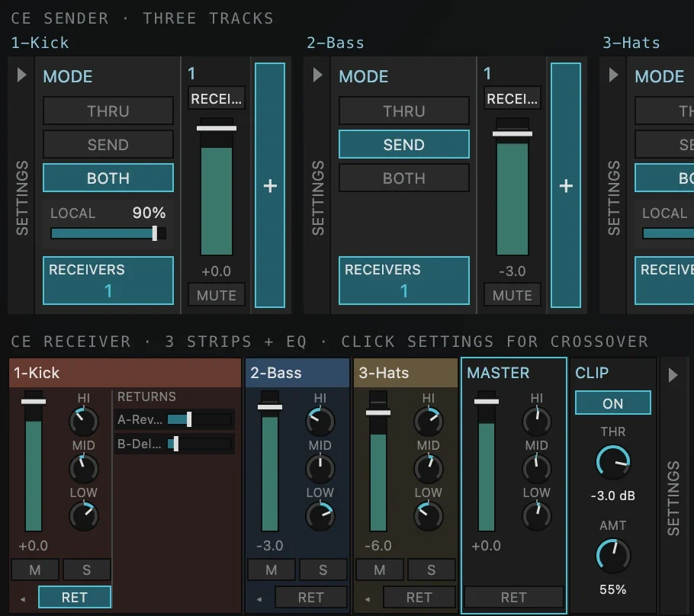Viewport: 694px width, 616px height.
Task: Set 2-Bass sender mode to BOTH
Action: pyautogui.click(x=404, y=178)
